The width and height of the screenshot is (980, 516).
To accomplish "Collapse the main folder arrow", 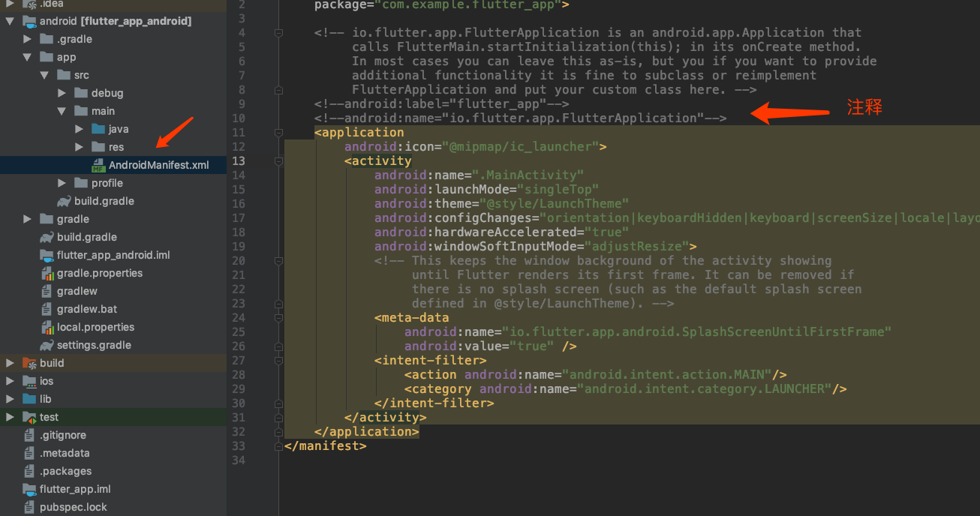I will pyautogui.click(x=62, y=111).
